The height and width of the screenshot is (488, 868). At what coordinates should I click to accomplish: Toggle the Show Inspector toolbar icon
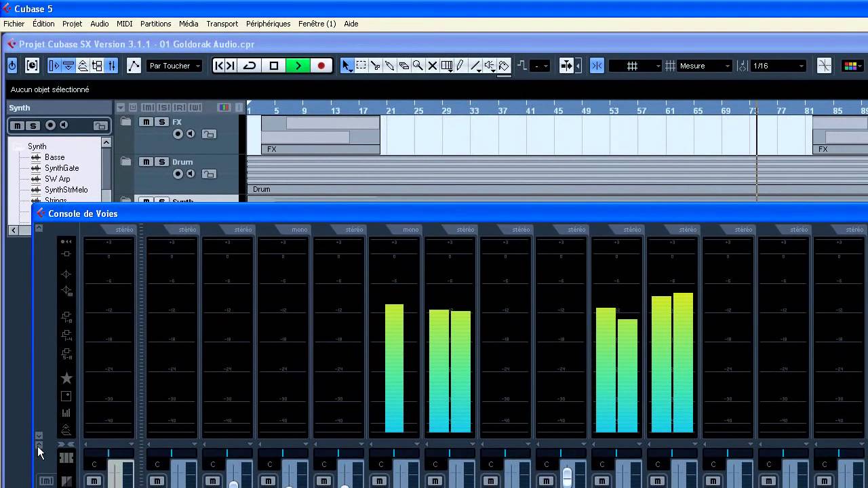point(54,66)
